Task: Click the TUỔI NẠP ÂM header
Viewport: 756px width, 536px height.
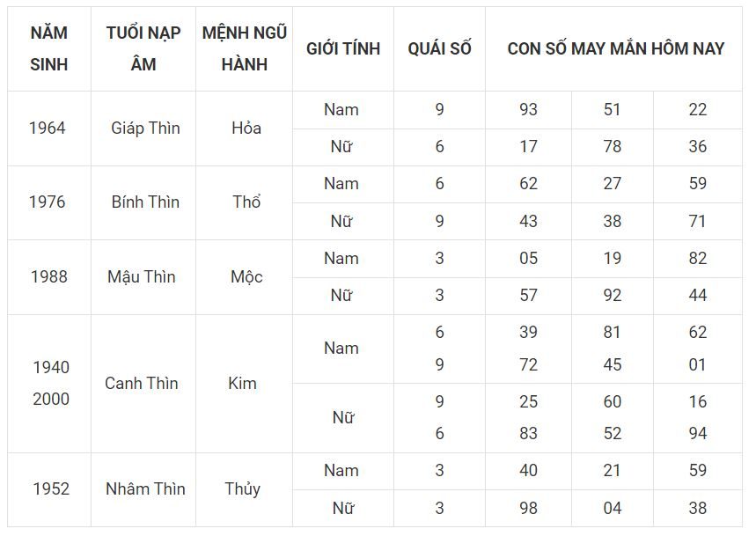Action: pyautogui.click(x=143, y=48)
